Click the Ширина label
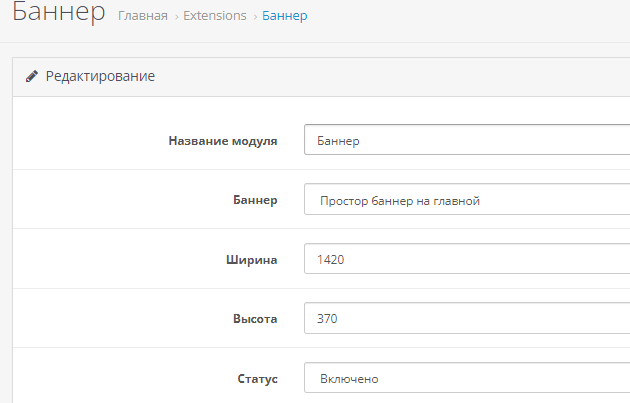 pos(251,260)
